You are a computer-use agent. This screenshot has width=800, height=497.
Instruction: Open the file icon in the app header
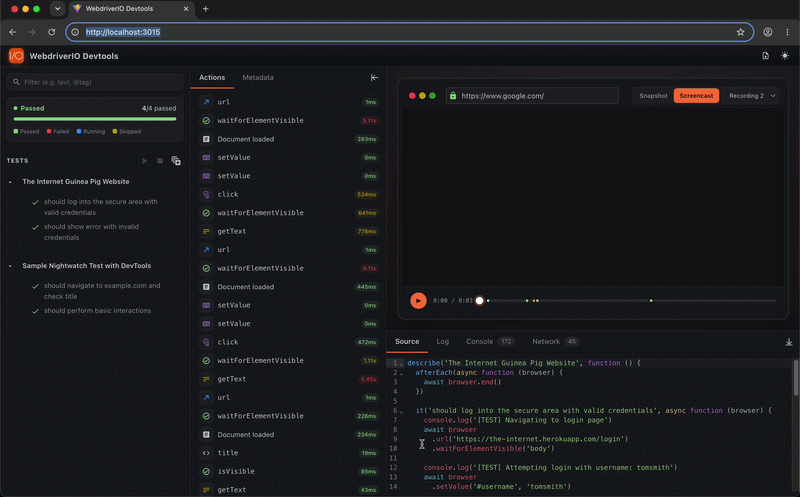pos(765,56)
